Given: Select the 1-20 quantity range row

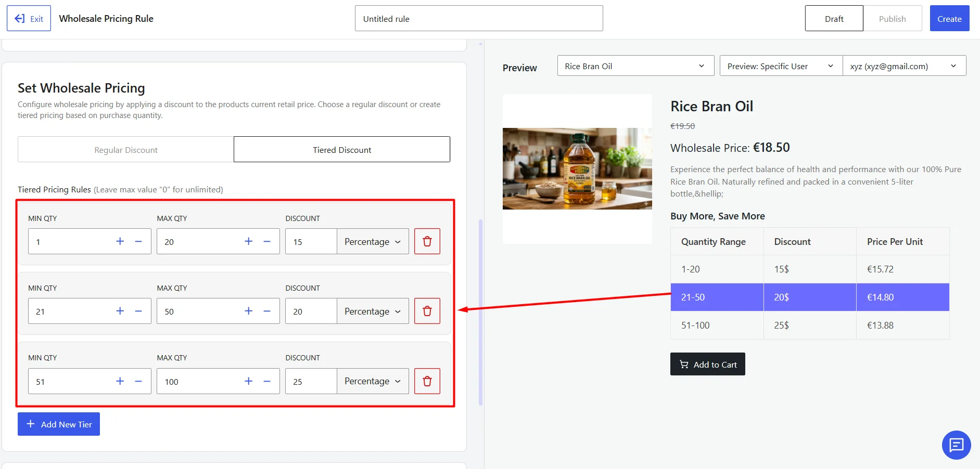Looking at the screenshot, I should (x=810, y=269).
